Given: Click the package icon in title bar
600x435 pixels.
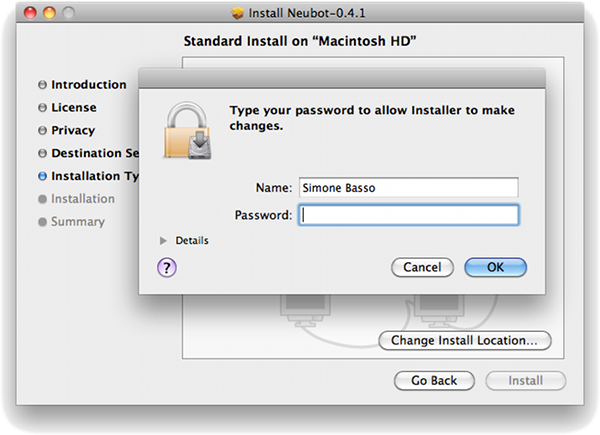Looking at the screenshot, I should pyautogui.click(x=237, y=13).
